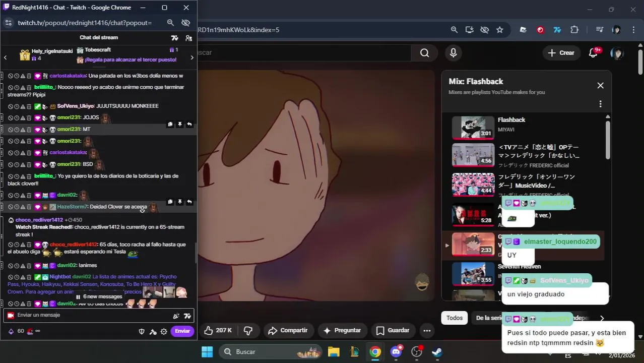Open YouTube notifications bell
This screenshot has height=363, width=644.
click(593, 53)
